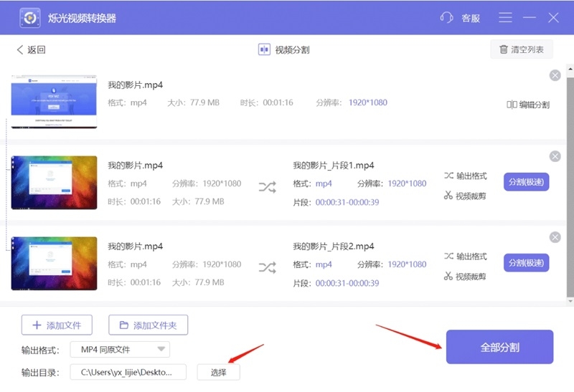Click the mp4 format link of 片段1
Screen dimensions: 574x392
(x=324, y=183)
